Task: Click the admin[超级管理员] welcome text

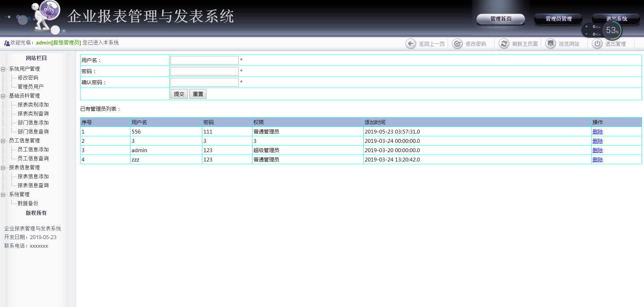Action: [x=58, y=42]
